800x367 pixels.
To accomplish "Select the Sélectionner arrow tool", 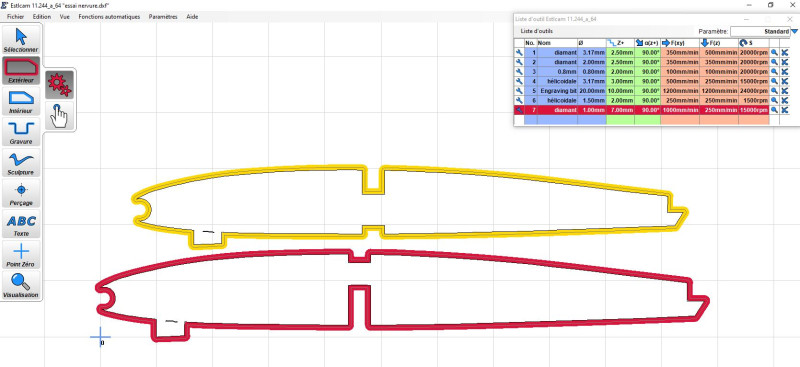I will click(21, 40).
